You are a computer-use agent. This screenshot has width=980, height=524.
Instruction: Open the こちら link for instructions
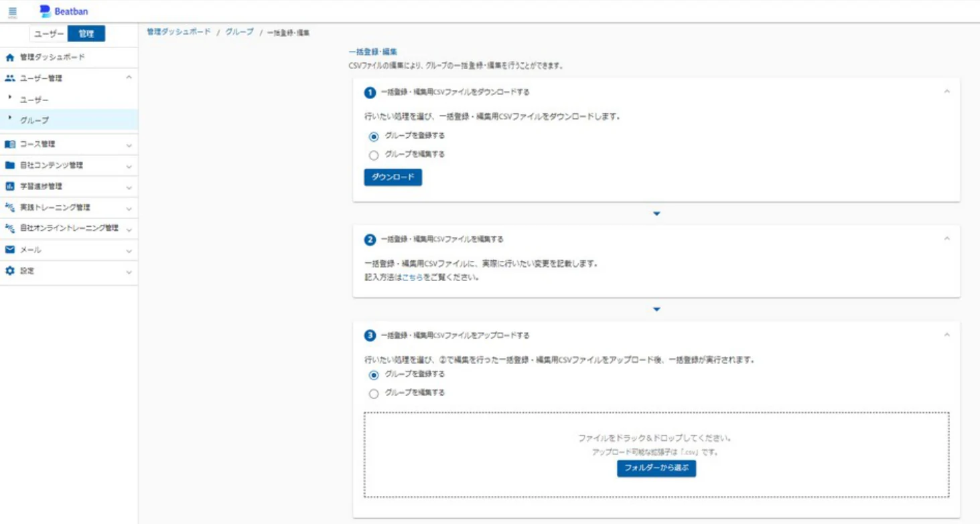(412, 278)
